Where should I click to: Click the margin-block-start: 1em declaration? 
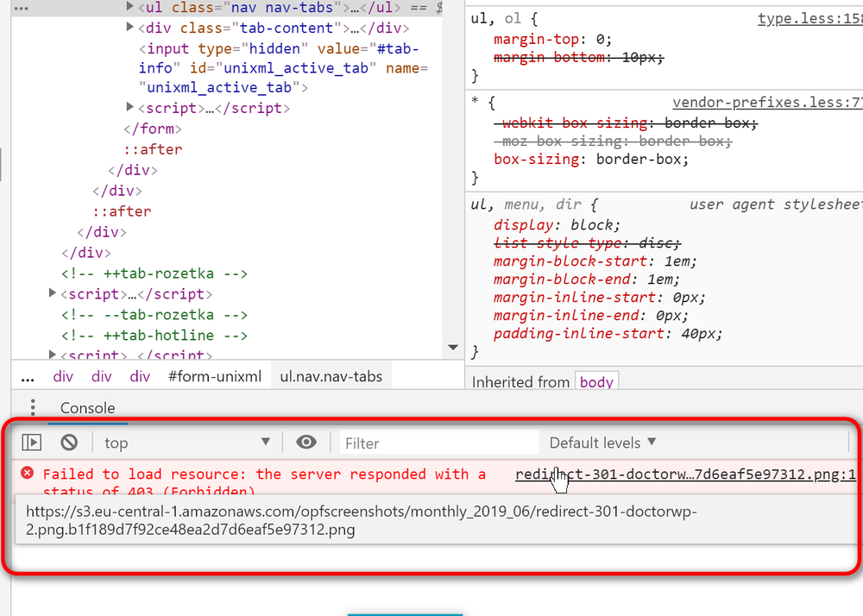tap(595, 261)
